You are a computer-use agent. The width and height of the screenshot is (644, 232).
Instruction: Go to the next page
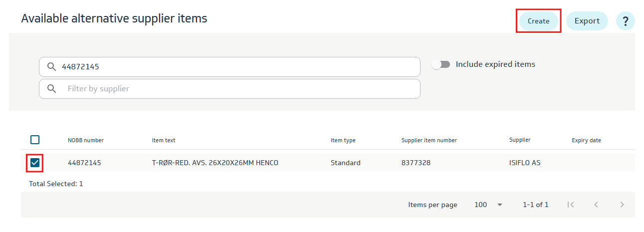click(622, 205)
